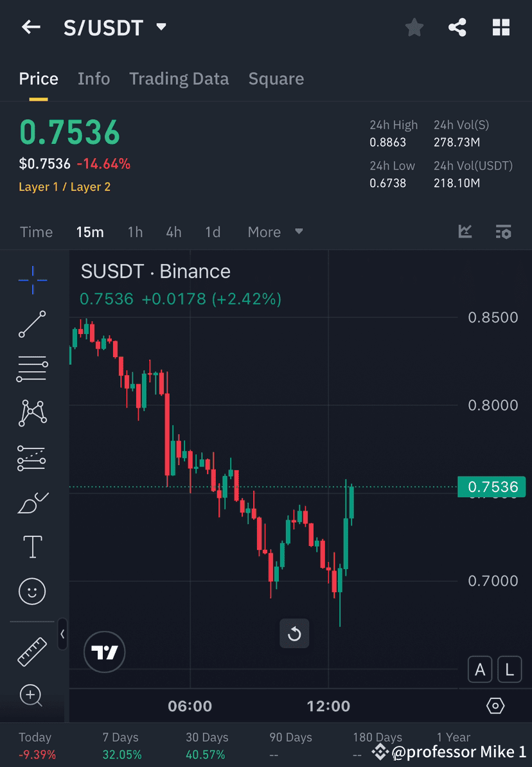This screenshot has height=767, width=532.
Task: Select the pattern drawing tool
Action: coord(32,413)
